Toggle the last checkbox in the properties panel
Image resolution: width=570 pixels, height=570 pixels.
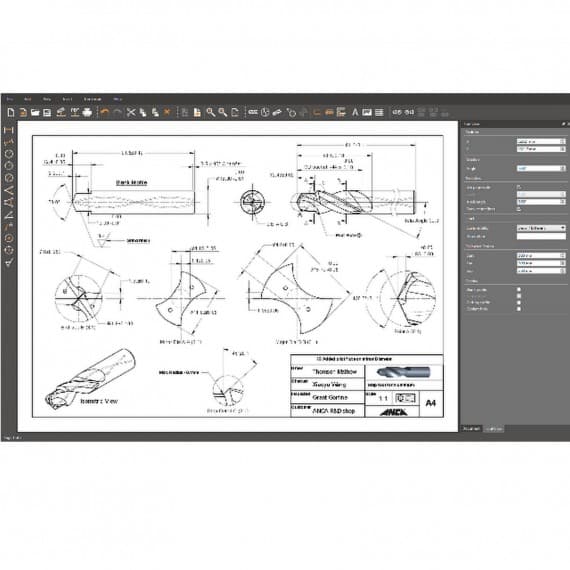(x=519, y=309)
